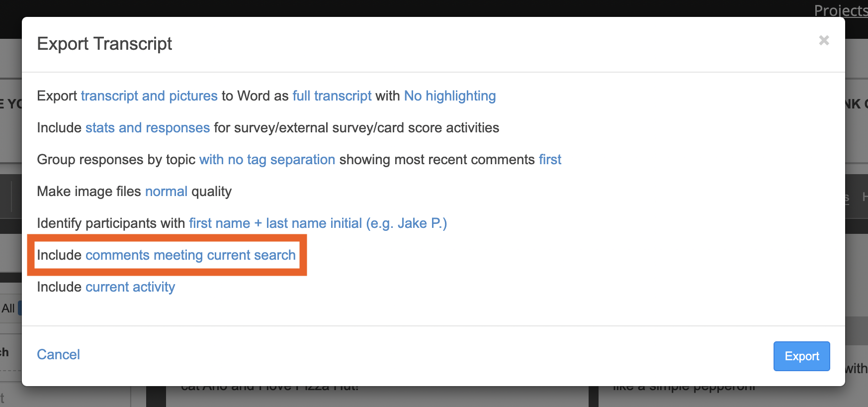Switch comment order by clicking 'first'
This screenshot has width=868, height=407.
tap(550, 160)
